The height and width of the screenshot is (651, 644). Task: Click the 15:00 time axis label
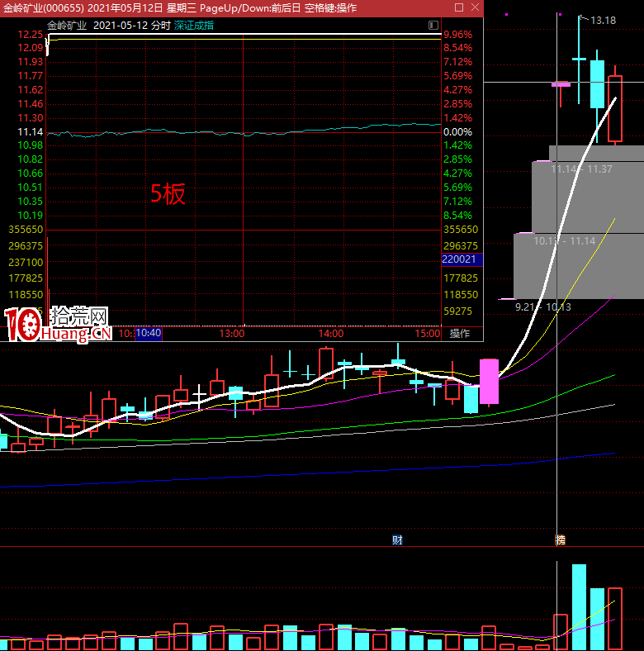click(428, 334)
